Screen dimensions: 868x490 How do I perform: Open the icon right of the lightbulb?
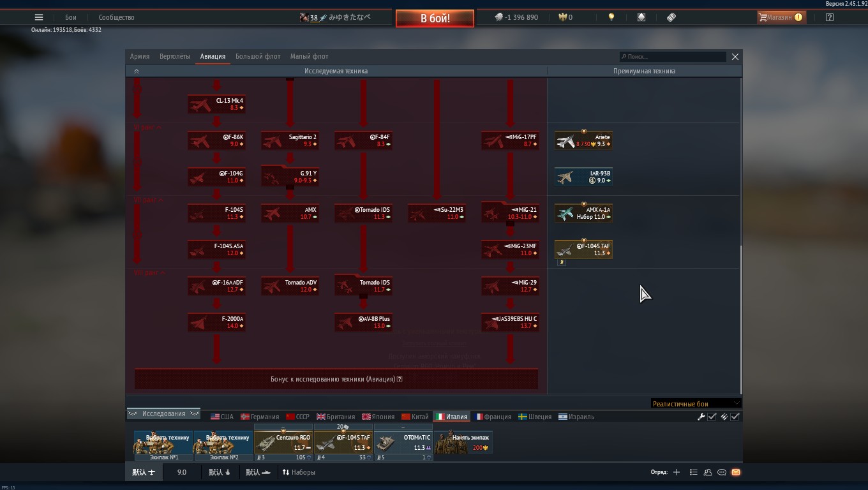pyautogui.click(x=641, y=17)
